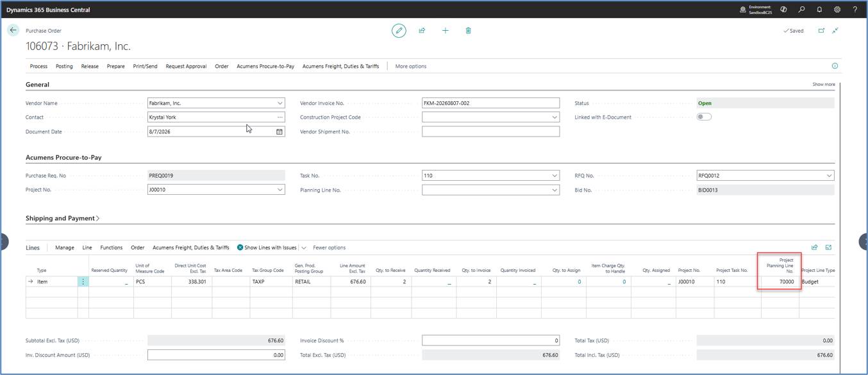Image resolution: width=868 pixels, height=375 pixels.
Task: Open the search magnifier in top bar
Action: point(801,10)
